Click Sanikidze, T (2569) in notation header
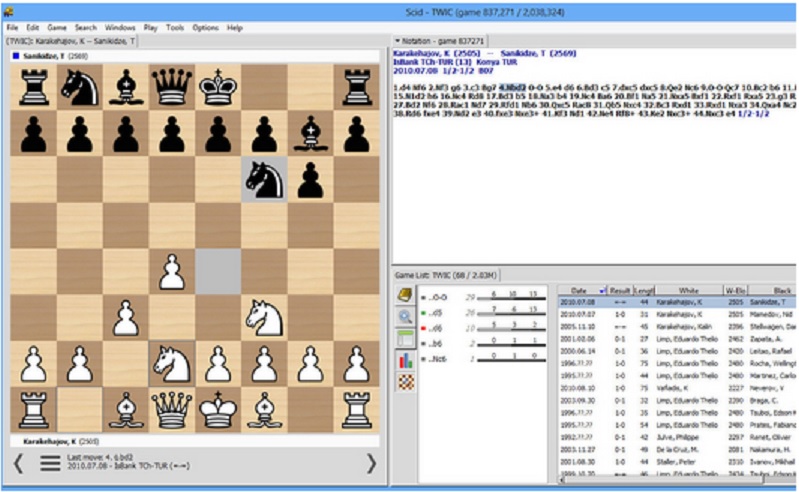799x492 pixels. (x=538, y=53)
